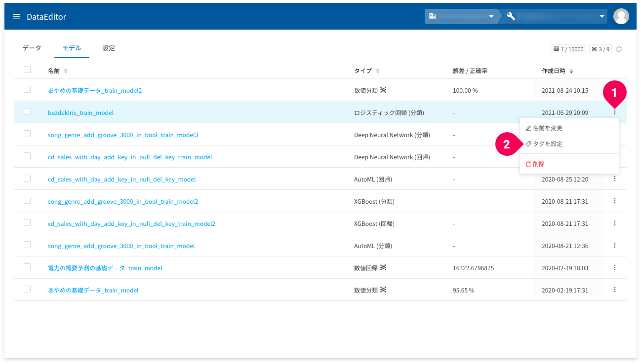Open more menu for bezdekIris_train_model row
Screen dimensions: 641x364
point(615,112)
